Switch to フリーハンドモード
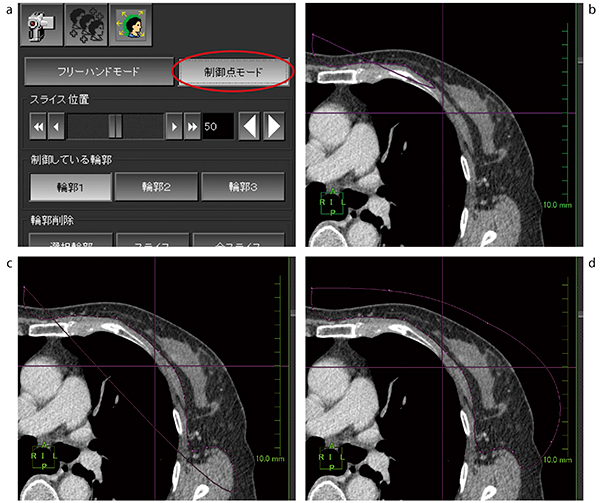This screenshot has width=600, height=503. coord(96,73)
